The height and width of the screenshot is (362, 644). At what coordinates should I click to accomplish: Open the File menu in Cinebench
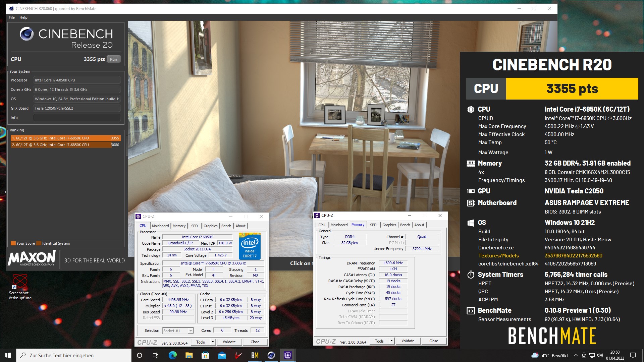coord(12,17)
